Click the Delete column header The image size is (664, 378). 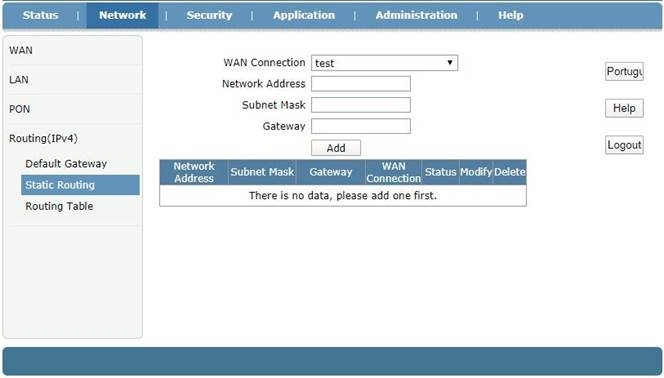[x=510, y=172]
